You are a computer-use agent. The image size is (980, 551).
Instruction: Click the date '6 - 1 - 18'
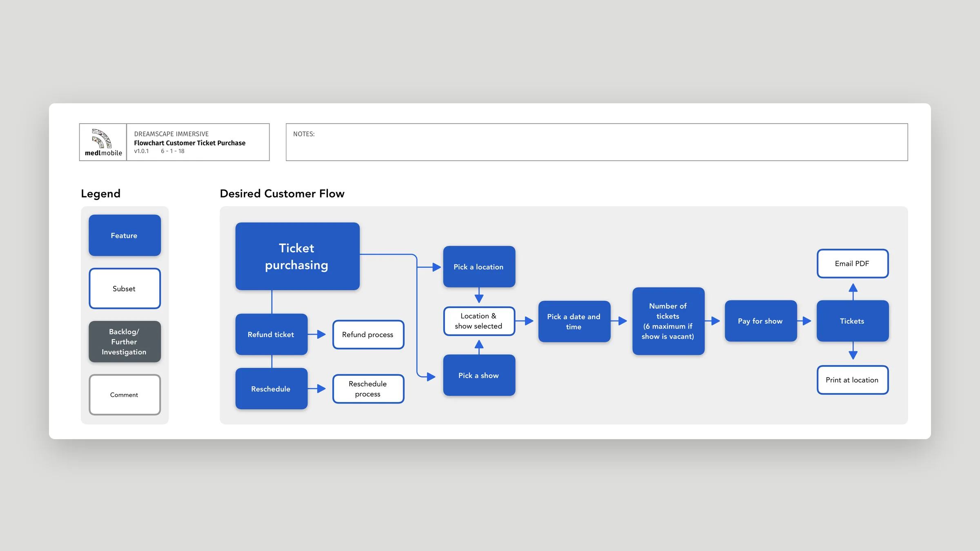point(173,151)
